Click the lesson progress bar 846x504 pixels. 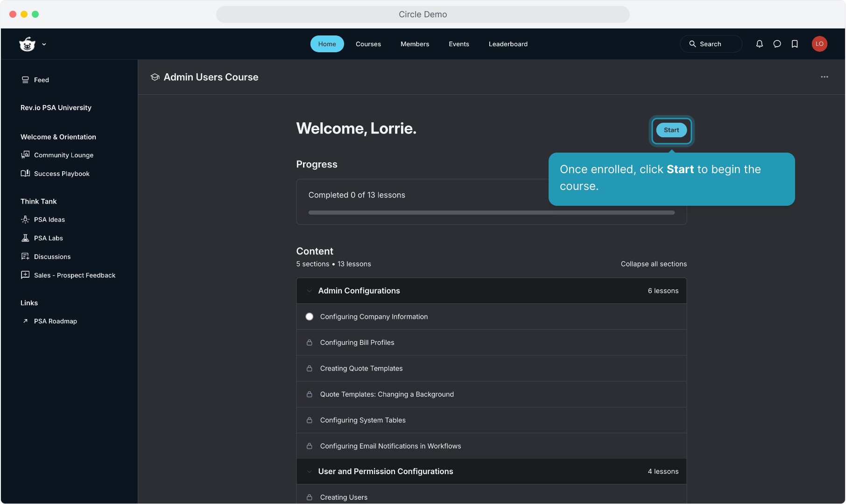coord(491,213)
